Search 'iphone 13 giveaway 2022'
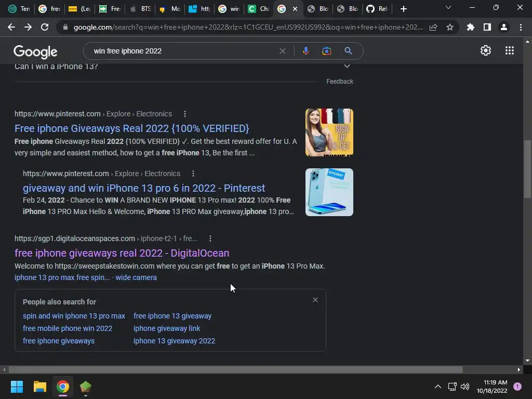The width and height of the screenshot is (532, 399). 174,341
